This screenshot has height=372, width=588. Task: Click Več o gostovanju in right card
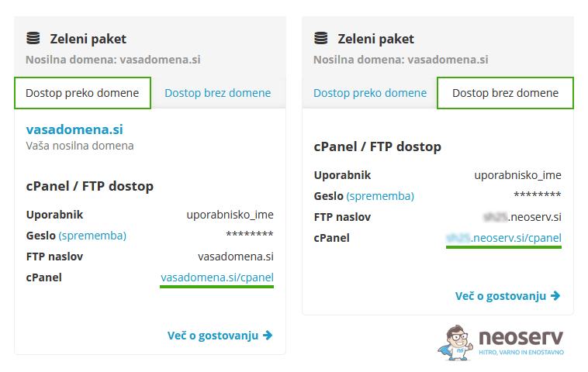(x=502, y=295)
